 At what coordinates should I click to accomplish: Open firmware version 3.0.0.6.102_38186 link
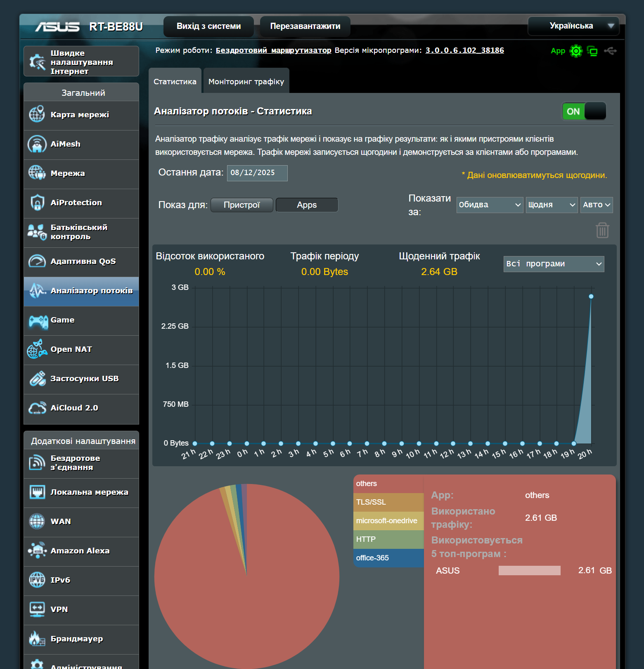(465, 50)
